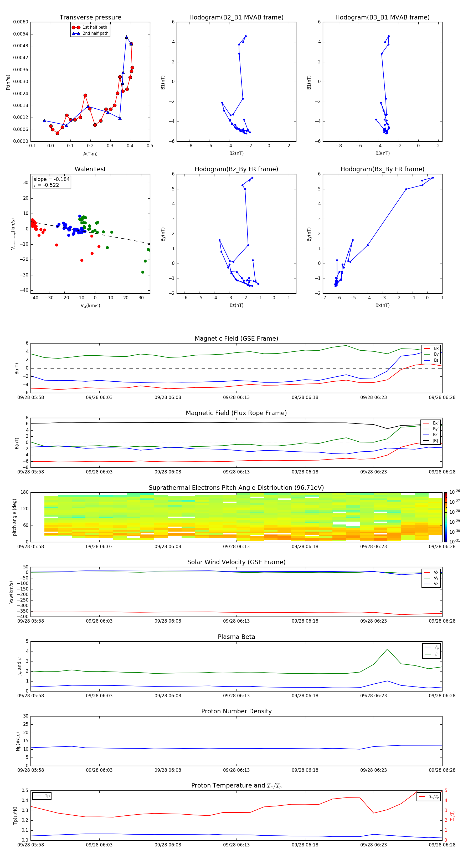The height and width of the screenshot is (868, 473).
Task: Click the 'Vx' legend entry in velocity plot
Action: pos(431,572)
